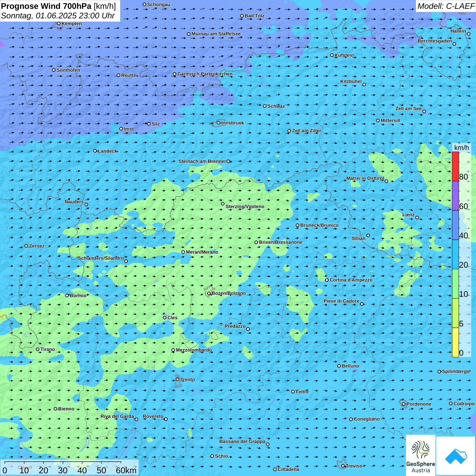Click the Murnau am Staffelsee label

[216, 34]
